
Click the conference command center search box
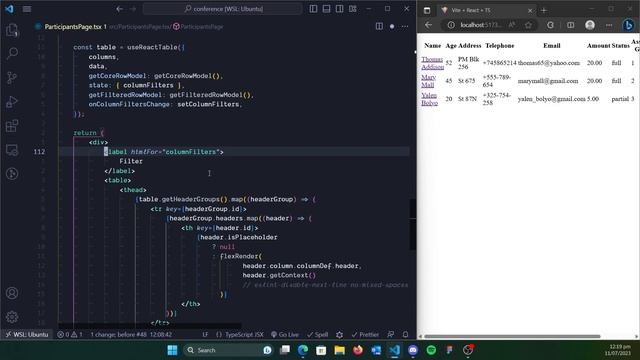coord(223,9)
